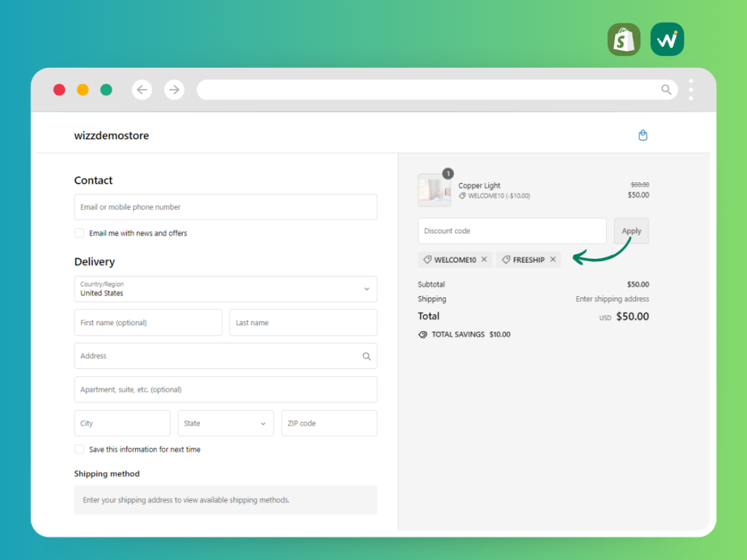Click the Apply discount button
Image resolution: width=747 pixels, height=560 pixels.
631,231
